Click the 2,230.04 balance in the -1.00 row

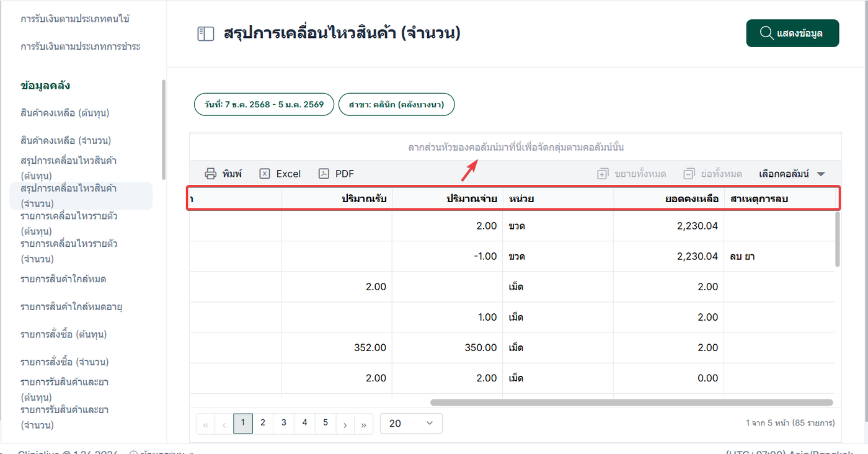point(669,256)
